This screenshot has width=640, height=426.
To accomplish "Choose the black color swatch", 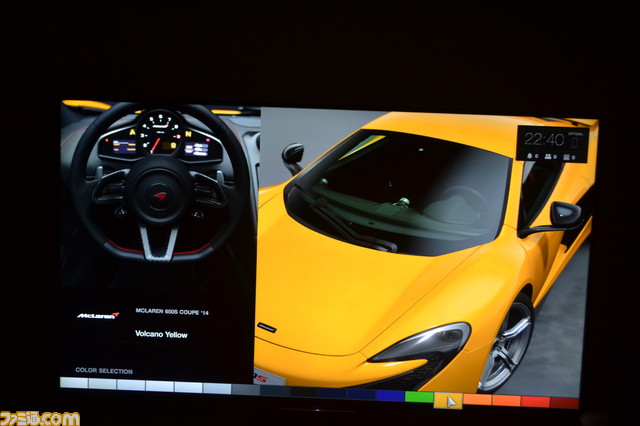I will [x=303, y=392].
